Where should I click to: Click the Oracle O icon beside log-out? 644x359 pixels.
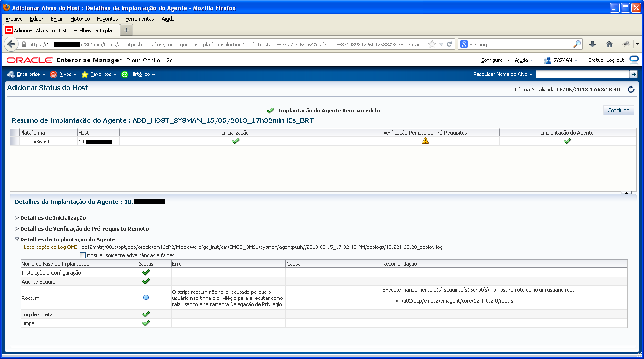[x=634, y=60]
